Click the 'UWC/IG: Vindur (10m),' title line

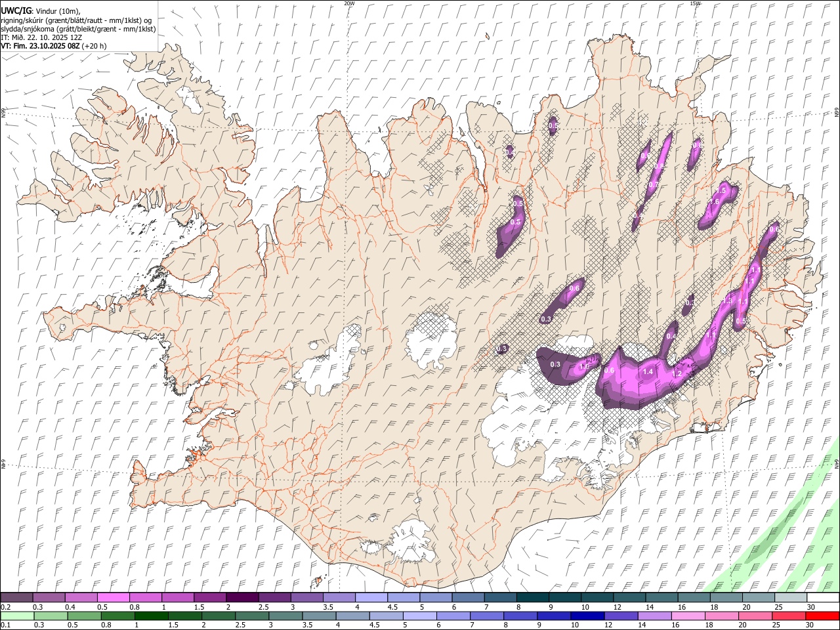41,10
